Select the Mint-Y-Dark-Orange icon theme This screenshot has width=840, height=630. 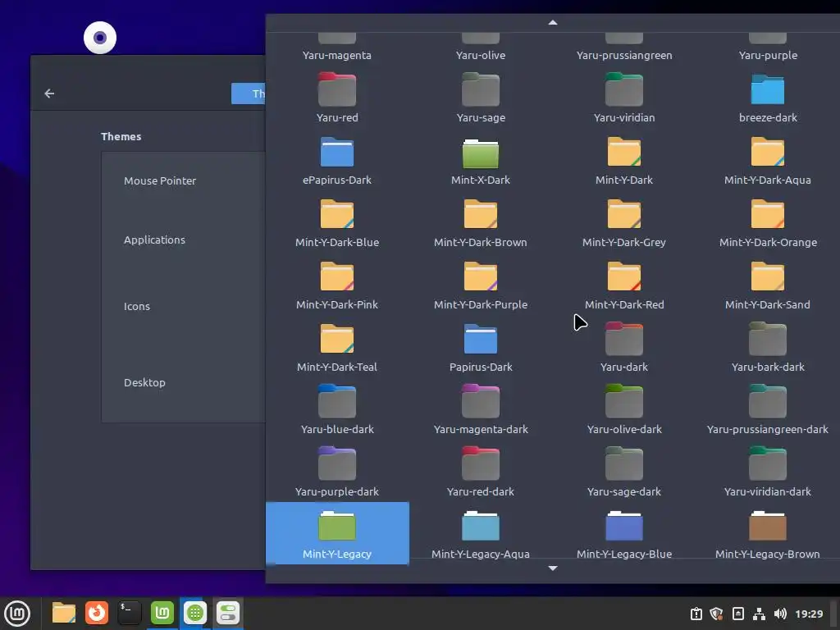click(x=768, y=221)
